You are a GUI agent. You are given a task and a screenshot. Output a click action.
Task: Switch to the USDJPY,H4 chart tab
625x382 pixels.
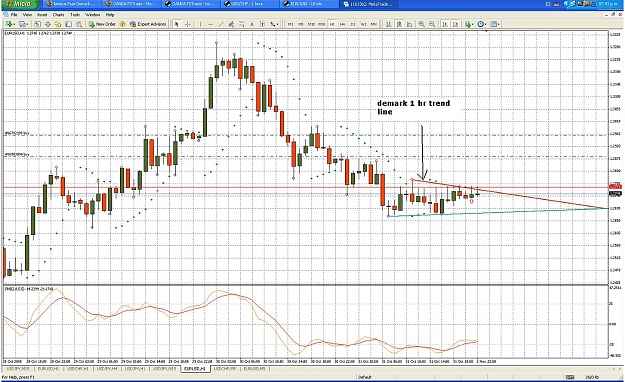pyautogui.click(x=107, y=369)
